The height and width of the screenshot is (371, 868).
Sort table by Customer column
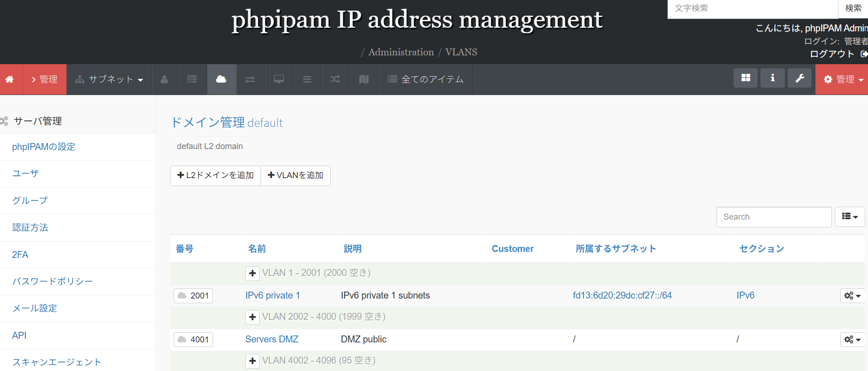pyautogui.click(x=513, y=249)
